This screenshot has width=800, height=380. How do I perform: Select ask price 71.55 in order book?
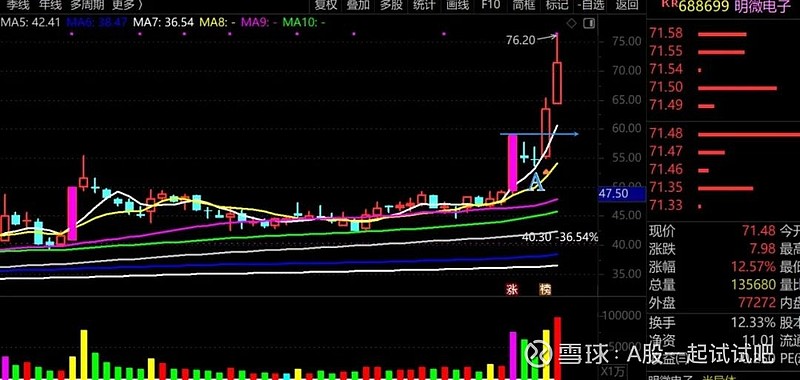coord(666,52)
